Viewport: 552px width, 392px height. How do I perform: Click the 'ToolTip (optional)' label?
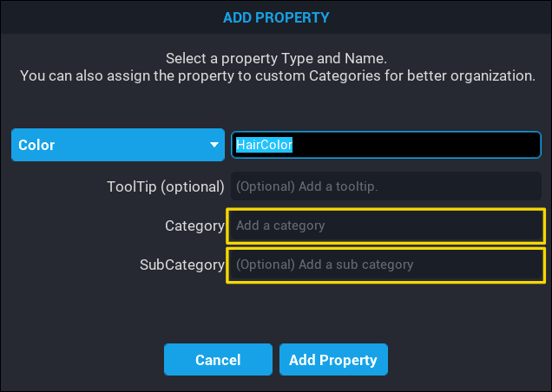pyautogui.click(x=166, y=186)
